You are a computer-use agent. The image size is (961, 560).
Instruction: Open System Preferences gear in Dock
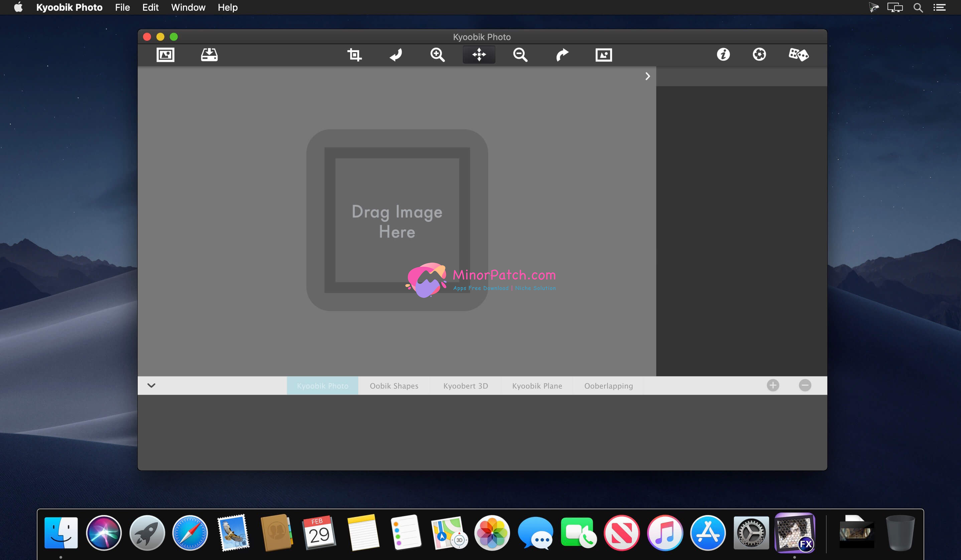[751, 533]
